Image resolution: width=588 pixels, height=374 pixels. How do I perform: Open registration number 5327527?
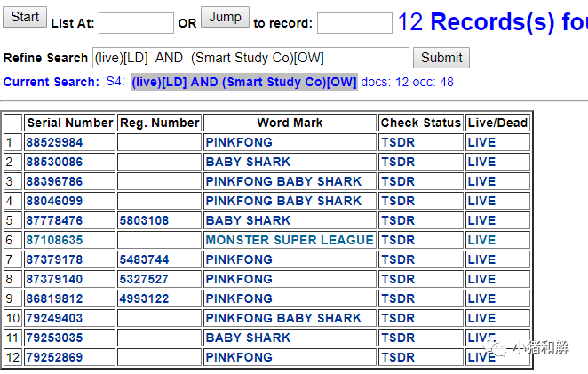click(x=145, y=279)
